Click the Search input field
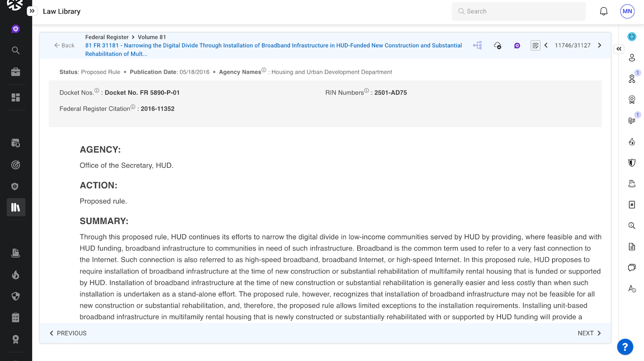 point(518,11)
